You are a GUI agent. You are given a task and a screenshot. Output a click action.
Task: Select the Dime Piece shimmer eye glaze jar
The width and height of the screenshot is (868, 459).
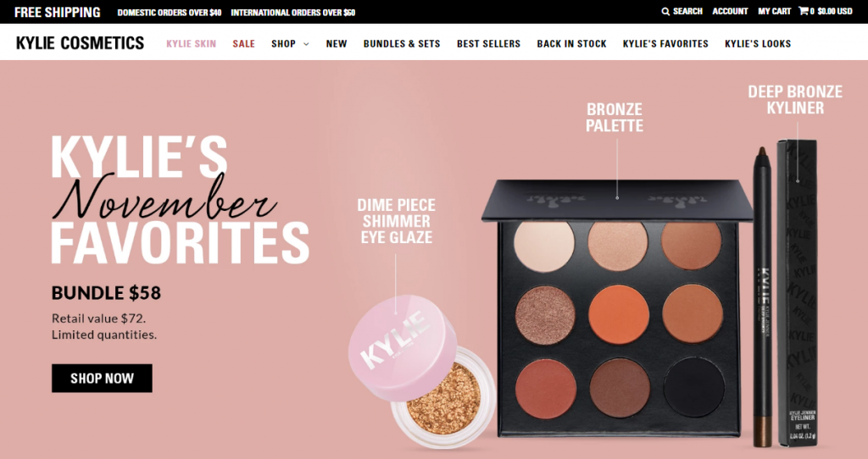click(x=422, y=372)
